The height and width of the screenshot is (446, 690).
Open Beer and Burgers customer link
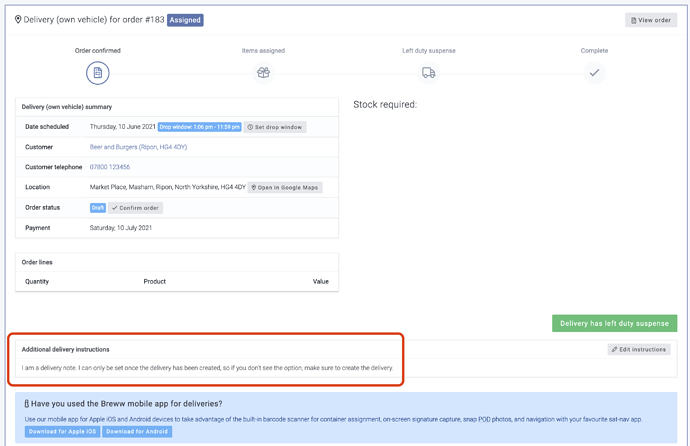[138, 147]
